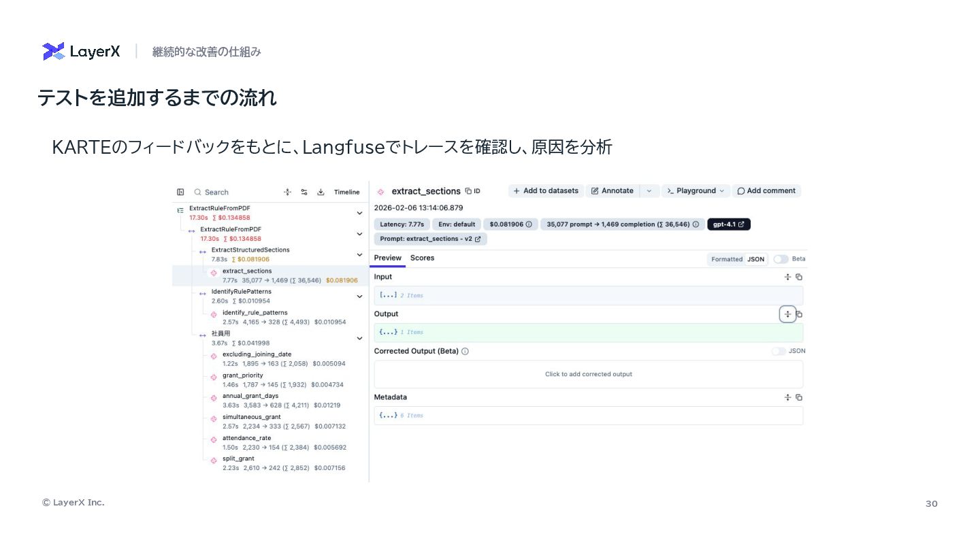980x551 pixels.
Task: Switch view to Formatted
Action: tap(727, 259)
